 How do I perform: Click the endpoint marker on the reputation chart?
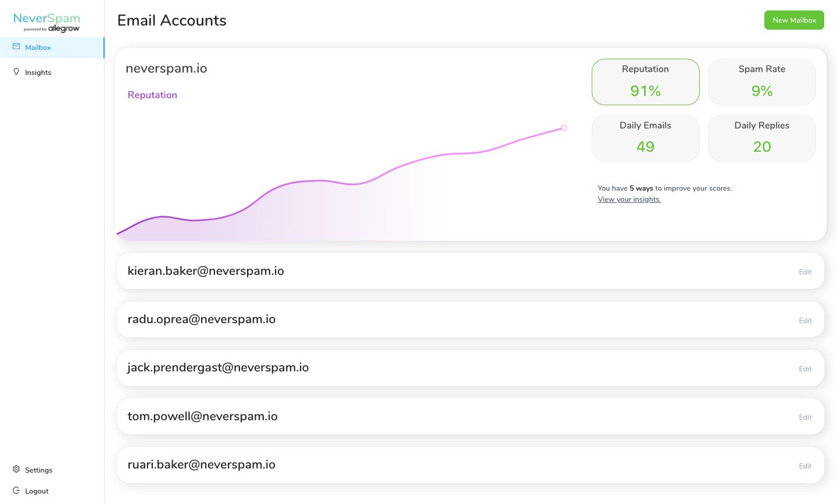[x=564, y=128]
